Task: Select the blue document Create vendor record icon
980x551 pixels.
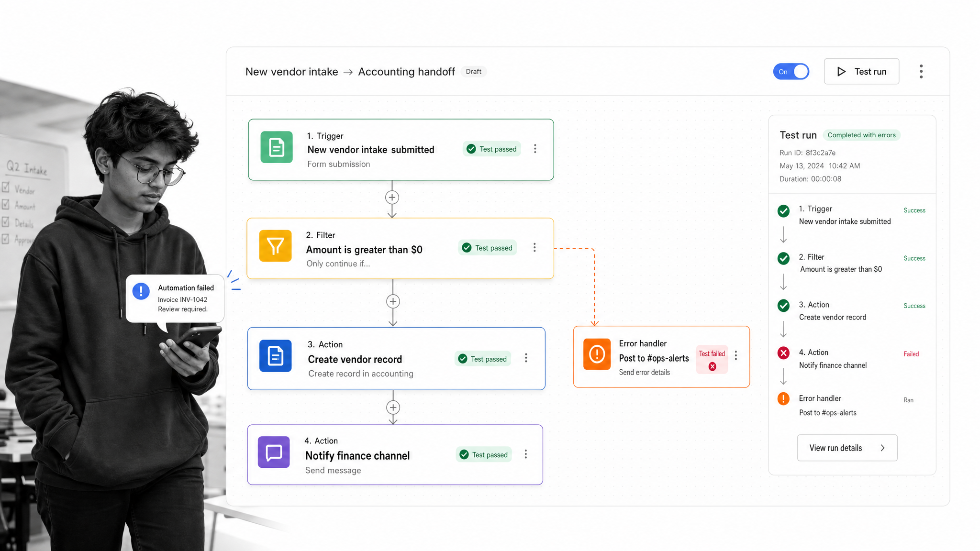Action: pyautogui.click(x=275, y=356)
